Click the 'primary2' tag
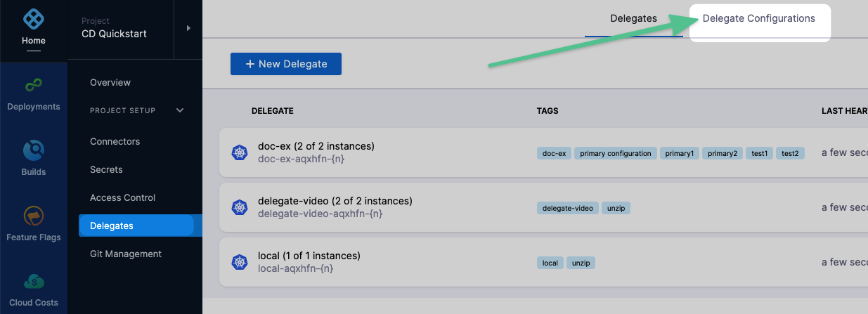This screenshot has width=868, height=314. point(722,153)
